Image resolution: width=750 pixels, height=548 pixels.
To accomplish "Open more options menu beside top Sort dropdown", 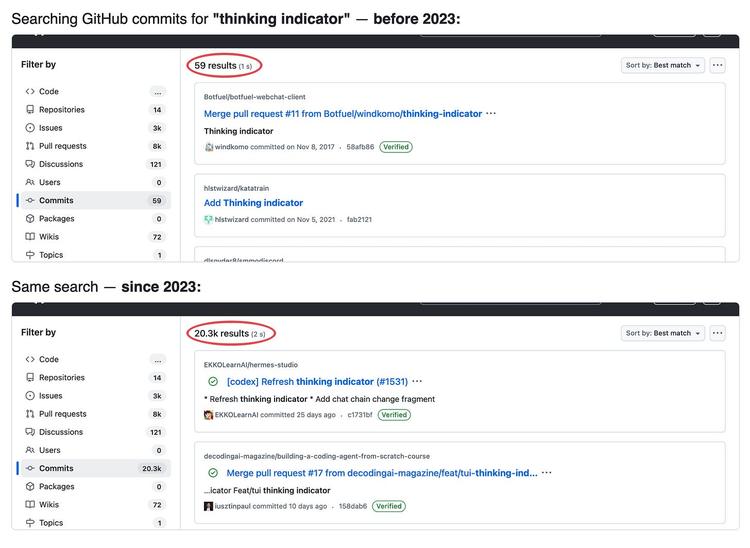I will [717, 65].
